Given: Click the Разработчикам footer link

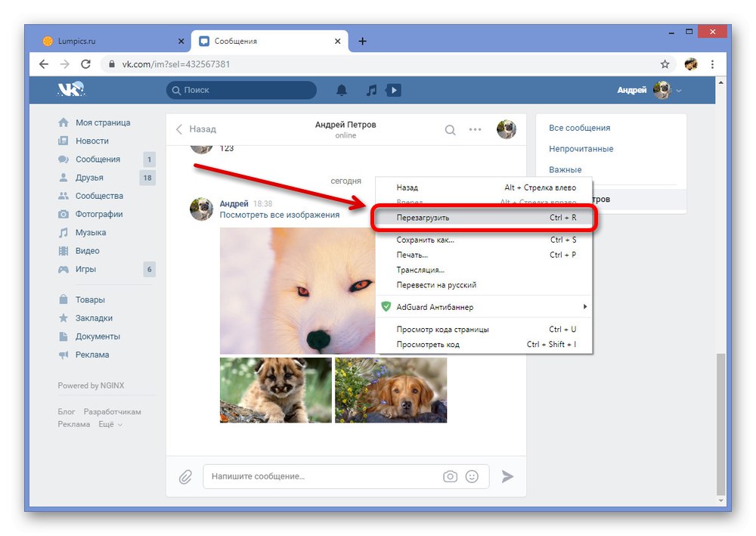Looking at the screenshot, I should point(113,412).
